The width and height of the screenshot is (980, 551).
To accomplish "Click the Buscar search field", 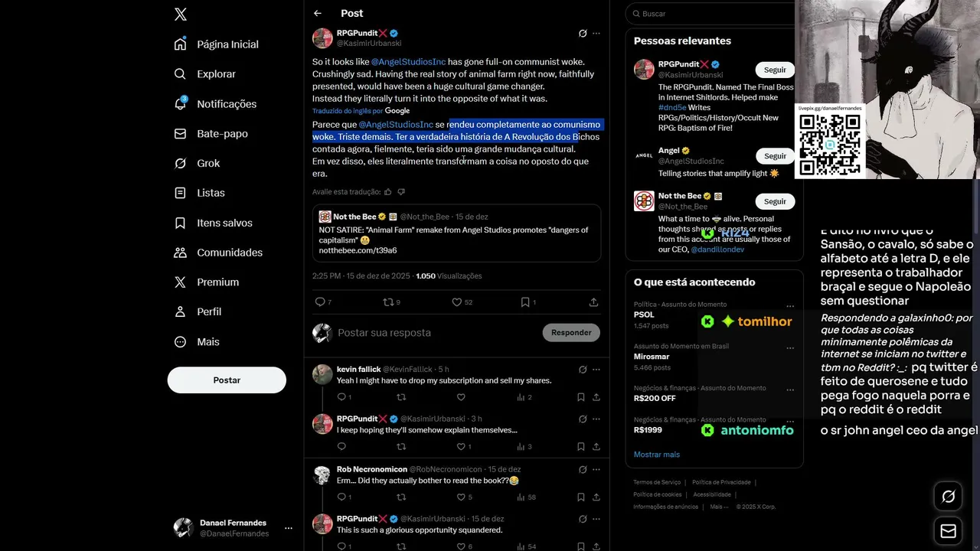I will 712,14.
